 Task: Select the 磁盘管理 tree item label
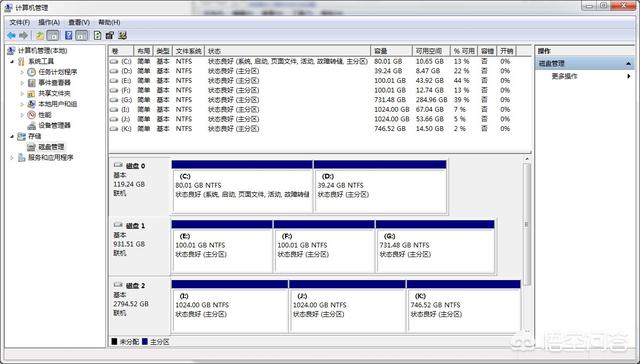point(51,147)
